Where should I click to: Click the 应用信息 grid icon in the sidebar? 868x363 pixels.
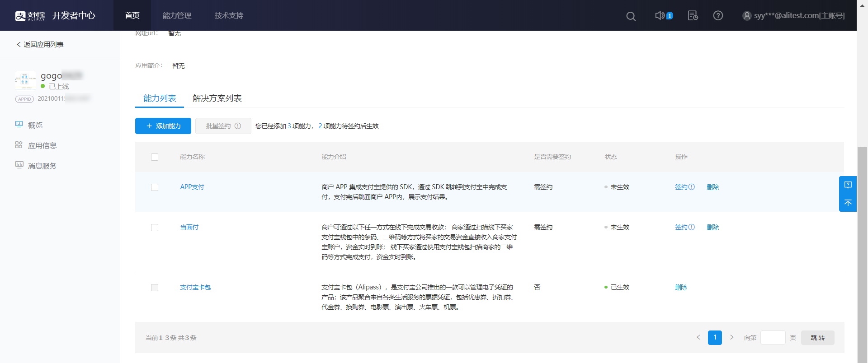point(19,144)
